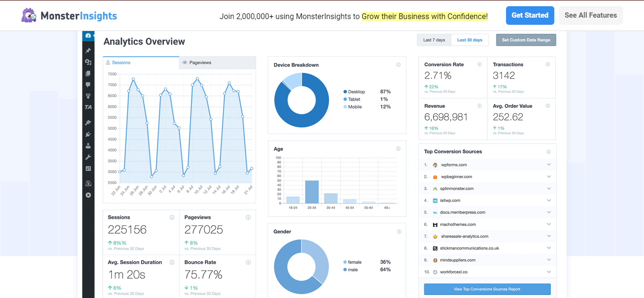Click the Get Started button
This screenshot has height=298, width=644.
pyautogui.click(x=530, y=15)
